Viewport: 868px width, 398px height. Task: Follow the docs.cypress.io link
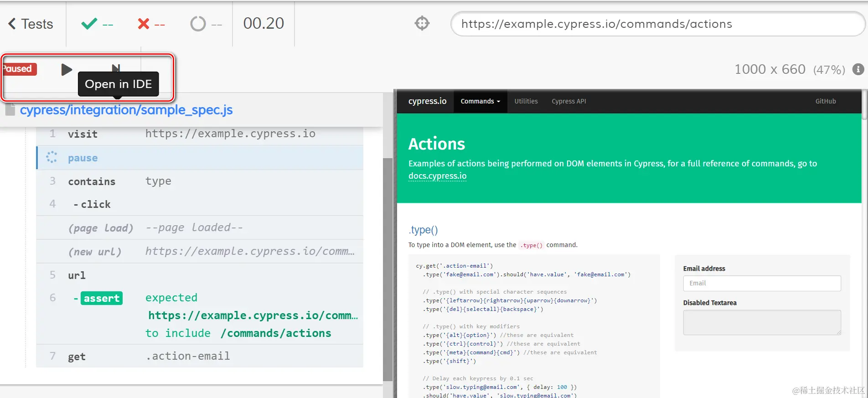tap(437, 176)
